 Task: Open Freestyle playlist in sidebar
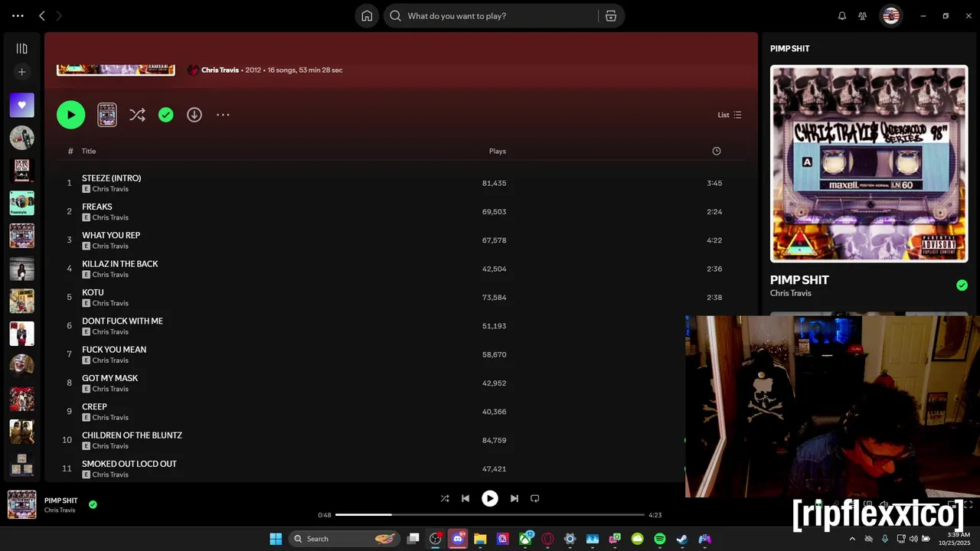[21, 203]
